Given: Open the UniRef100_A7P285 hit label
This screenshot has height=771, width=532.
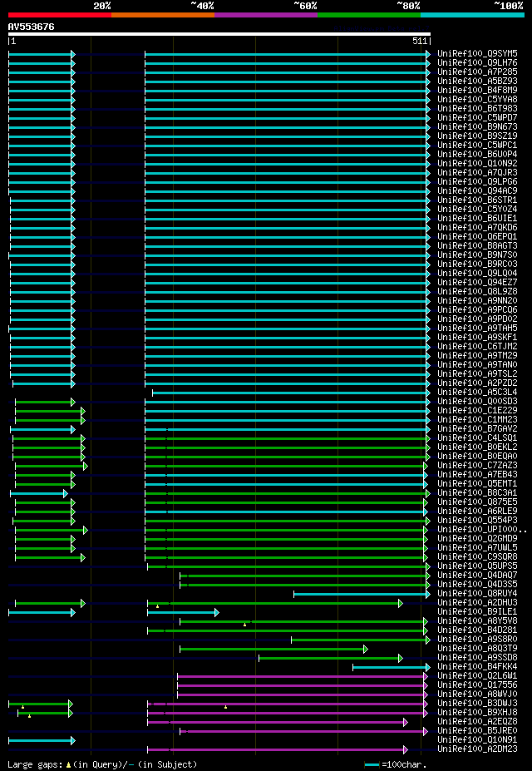Looking at the screenshot, I should tap(477, 72).
